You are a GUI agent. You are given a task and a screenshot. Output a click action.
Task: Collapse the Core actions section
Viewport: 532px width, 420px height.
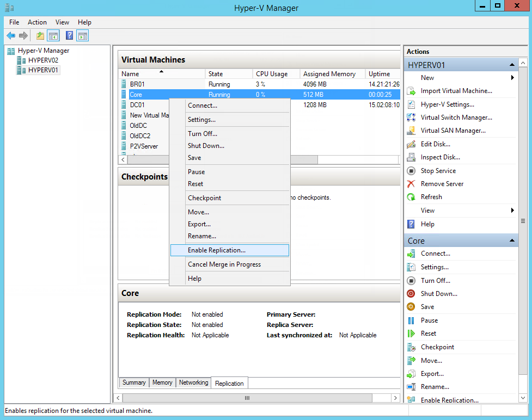(512, 240)
